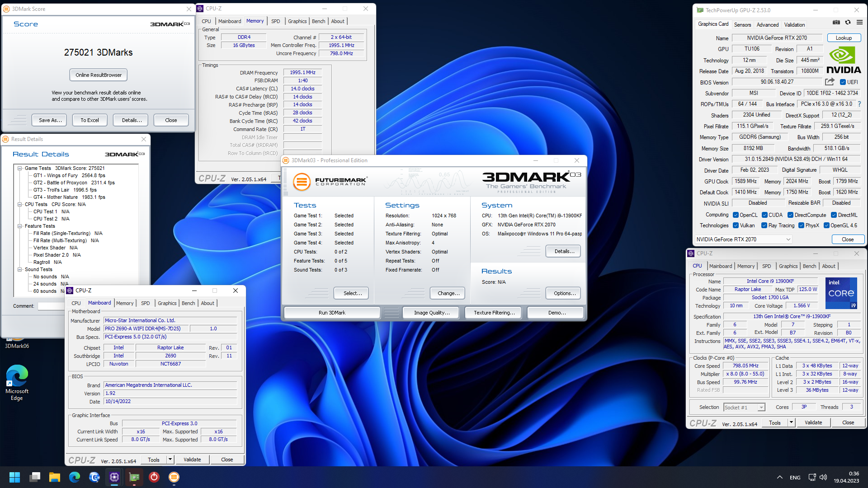Click Texture Filtering button in 3DMark03

point(494,313)
